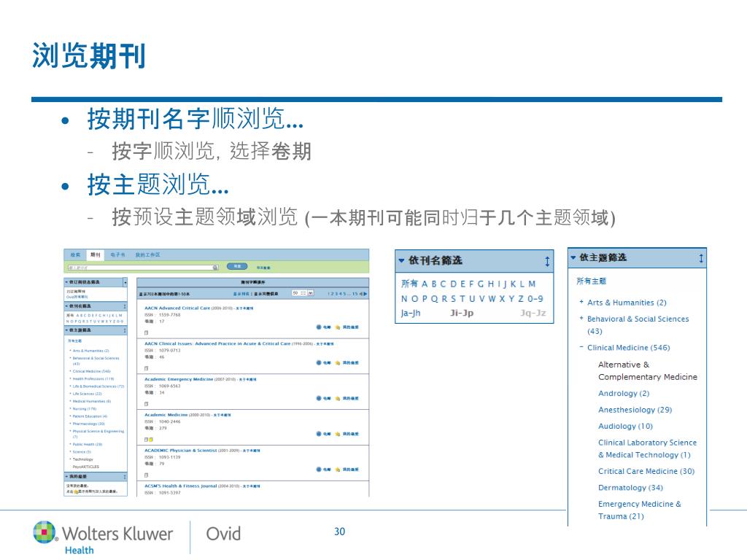This screenshot has height=560, width=747.
Task: Filter journals by letter Z in enlarged panel
Action: click(x=521, y=299)
